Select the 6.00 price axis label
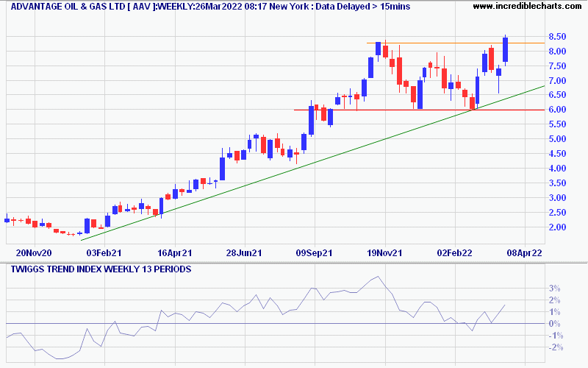 coord(557,110)
